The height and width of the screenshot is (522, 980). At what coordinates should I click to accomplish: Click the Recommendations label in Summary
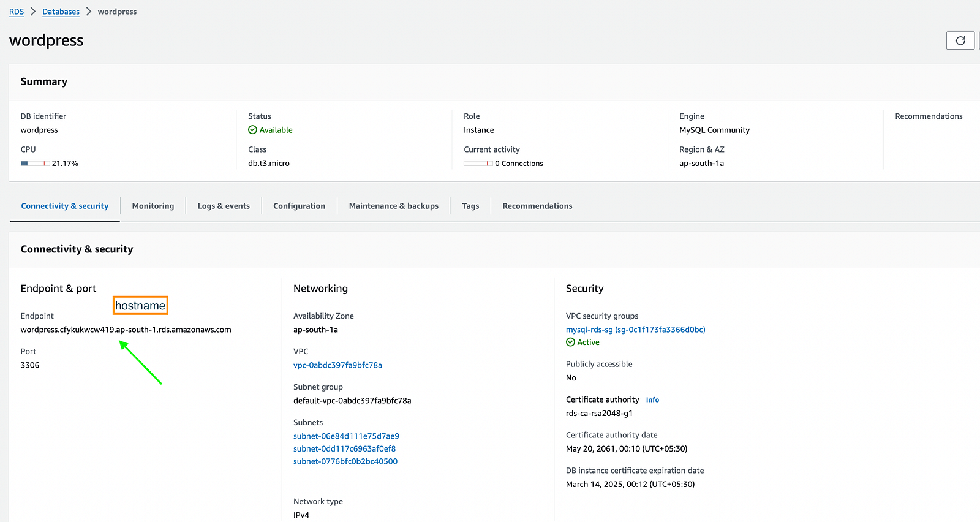coord(929,116)
